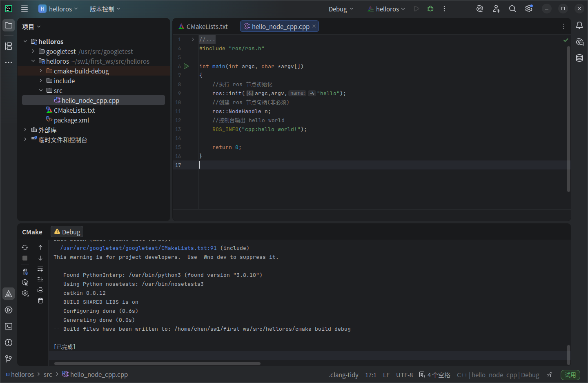Print CMake output printer icon
This screenshot has width=588, height=383.
pos(40,290)
